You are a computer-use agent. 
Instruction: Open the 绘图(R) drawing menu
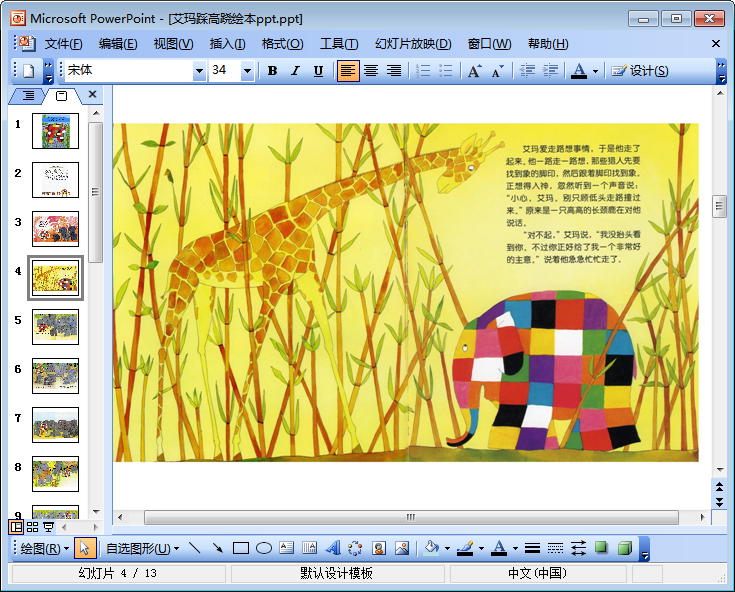click(45, 548)
